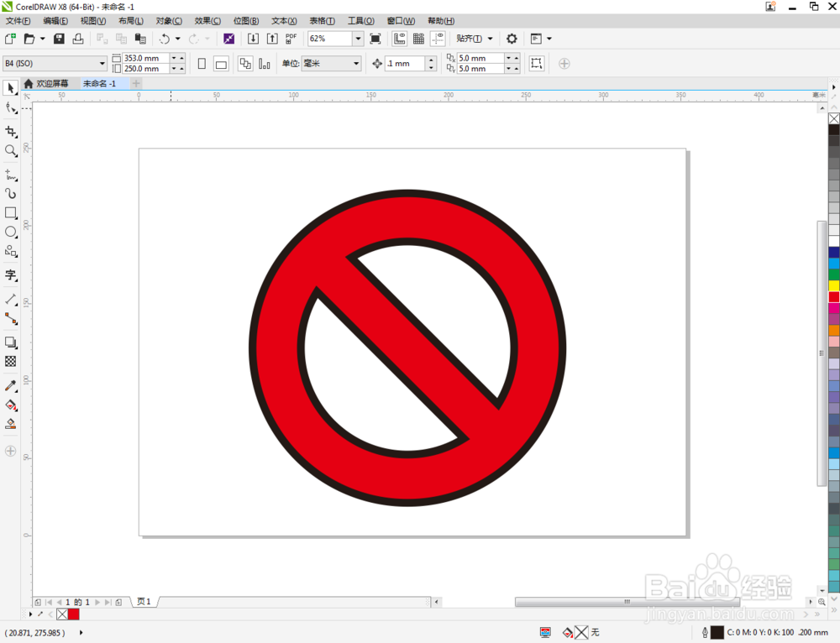Click the Import icon
Screen dimensions: 840x643
coord(253,39)
